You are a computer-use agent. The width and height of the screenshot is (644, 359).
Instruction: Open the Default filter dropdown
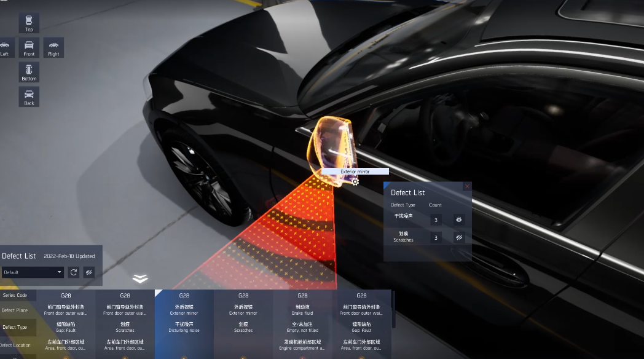[x=33, y=272]
